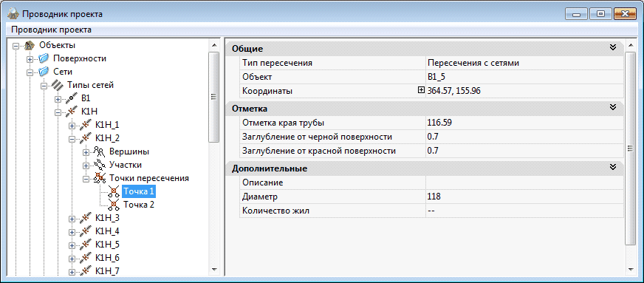Click the Точка 2 intersection icon
The height and width of the screenshot is (283, 644).
point(113,205)
